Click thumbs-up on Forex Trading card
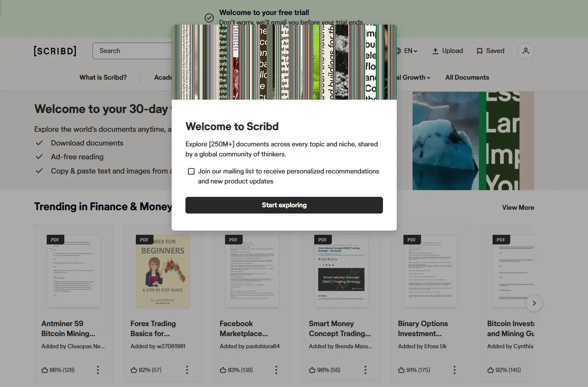The width and height of the screenshot is (588, 387). click(x=134, y=370)
